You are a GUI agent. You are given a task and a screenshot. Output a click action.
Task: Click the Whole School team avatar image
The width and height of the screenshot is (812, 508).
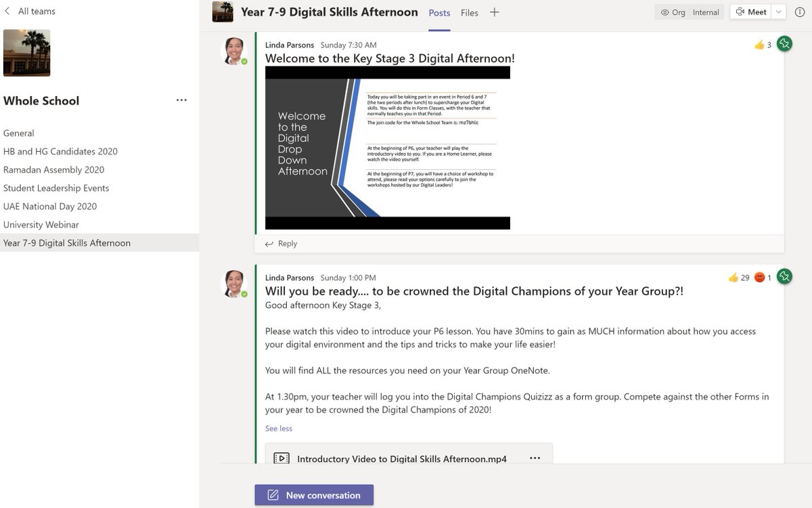point(26,51)
